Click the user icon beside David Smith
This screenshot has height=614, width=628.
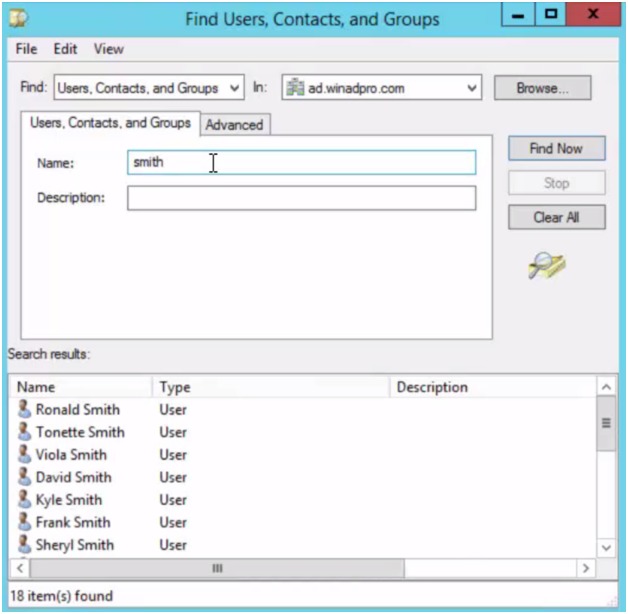tap(24, 477)
